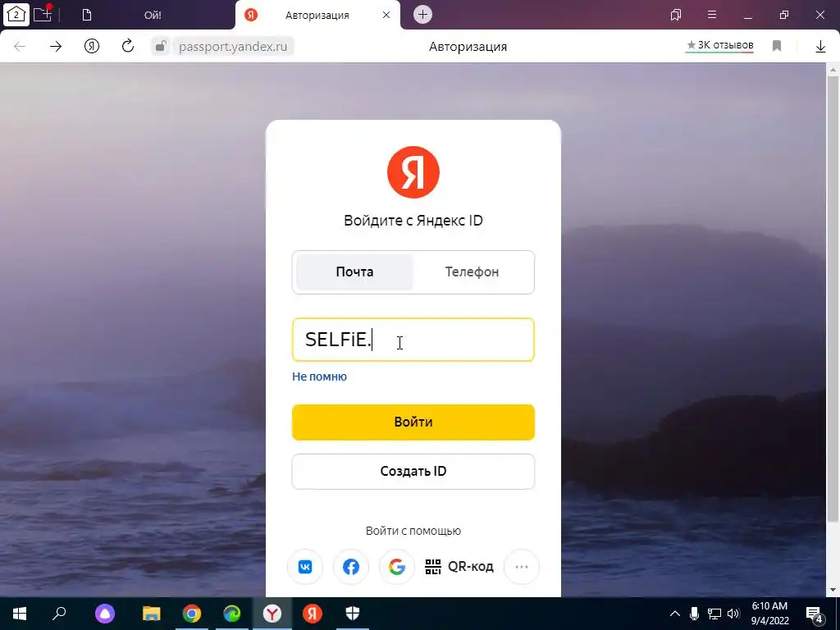The height and width of the screenshot is (630, 840).
Task: Show more login options ellipsis
Action: [x=521, y=567]
